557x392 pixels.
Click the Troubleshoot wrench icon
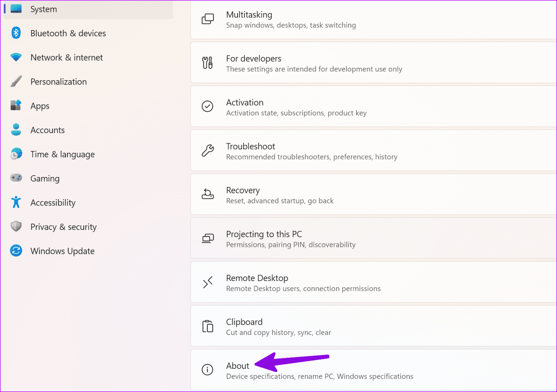[207, 151]
